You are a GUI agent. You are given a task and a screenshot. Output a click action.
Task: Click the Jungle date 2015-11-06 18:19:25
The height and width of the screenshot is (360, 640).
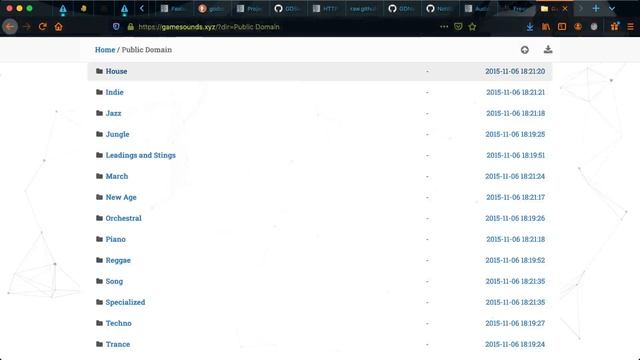[x=515, y=134]
